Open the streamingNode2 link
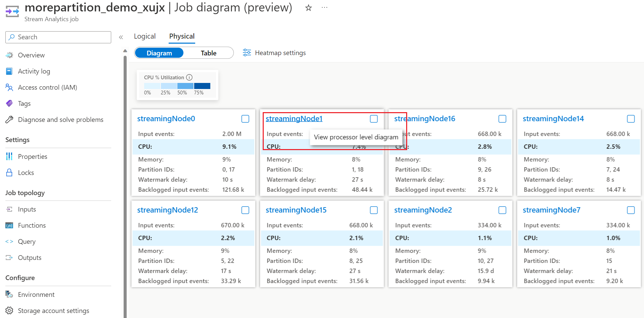The width and height of the screenshot is (644, 318). (x=423, y=210)
